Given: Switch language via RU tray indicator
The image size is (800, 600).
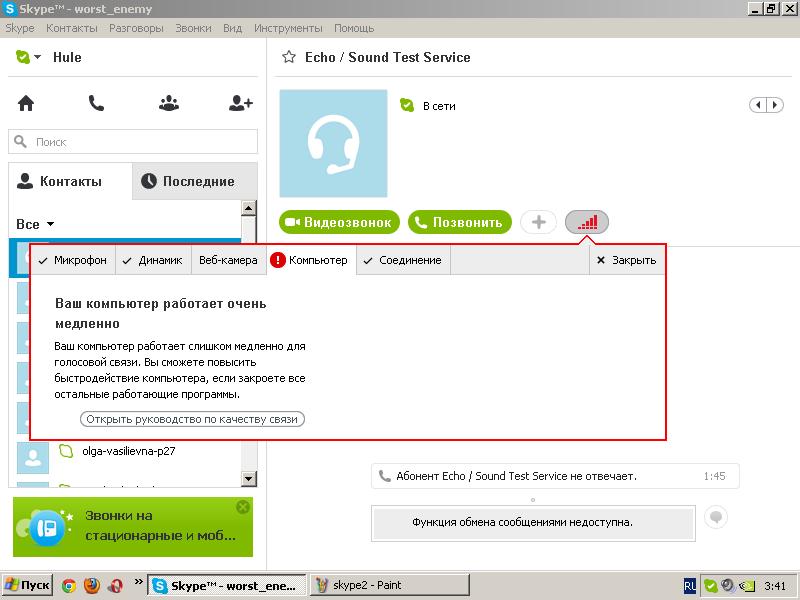Looking at the screenshot, I should 689,586.
